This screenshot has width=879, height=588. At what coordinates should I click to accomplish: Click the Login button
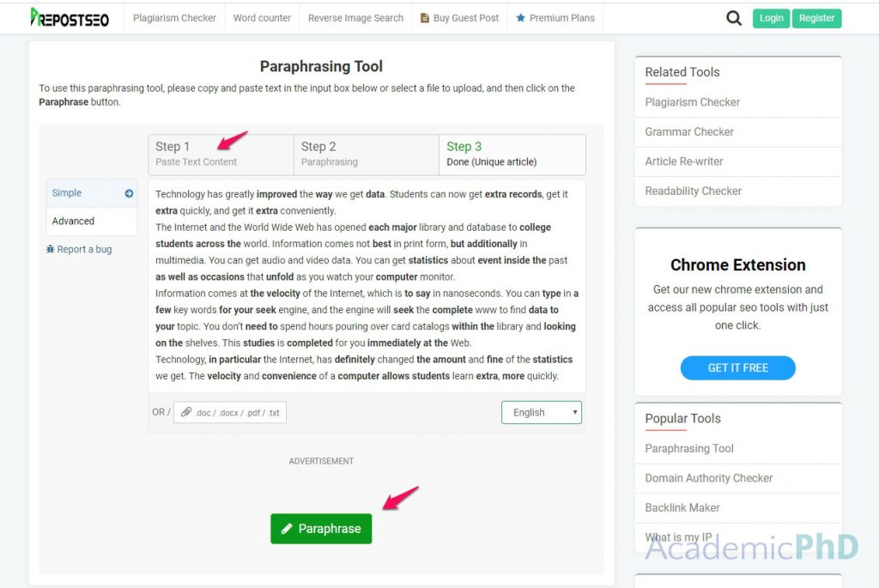771,18
